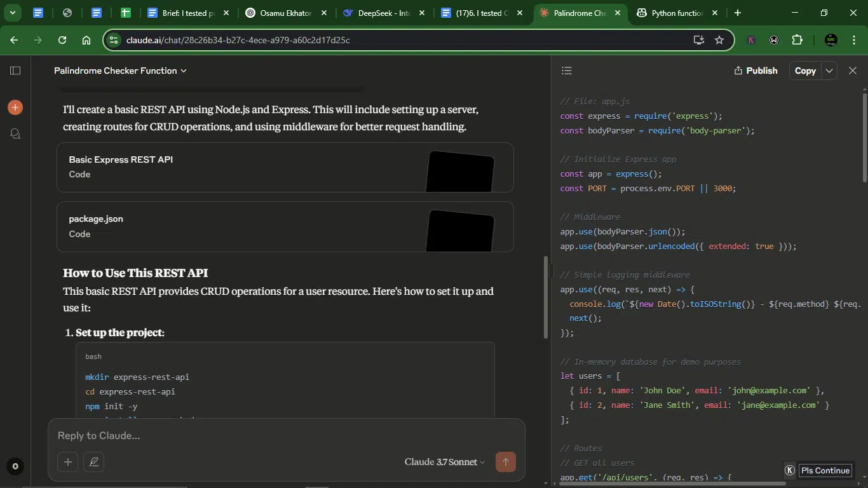Click the 'Jane Smith' users entry line
The width and height of the screenshot is (868, 488).
coord(700,405)
